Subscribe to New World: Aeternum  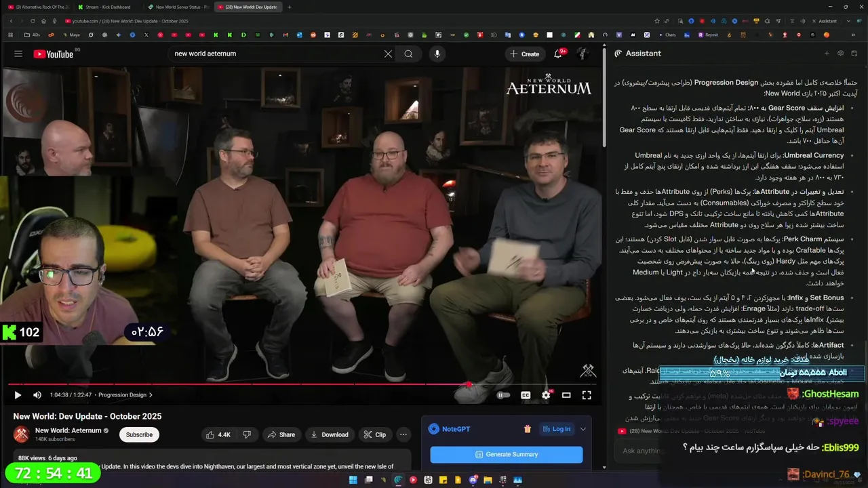pos(139,434)
